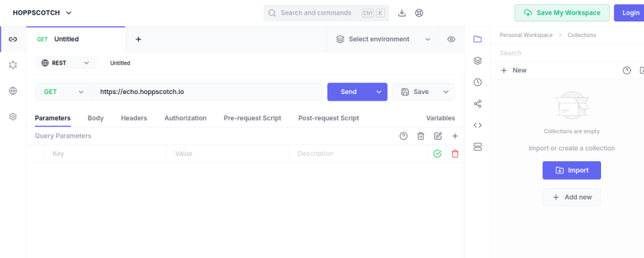Delete the empty parameter row with the red trash icon
Viewport: 644px width, 258px height.
pyautogui.click(x=455, y=154)
